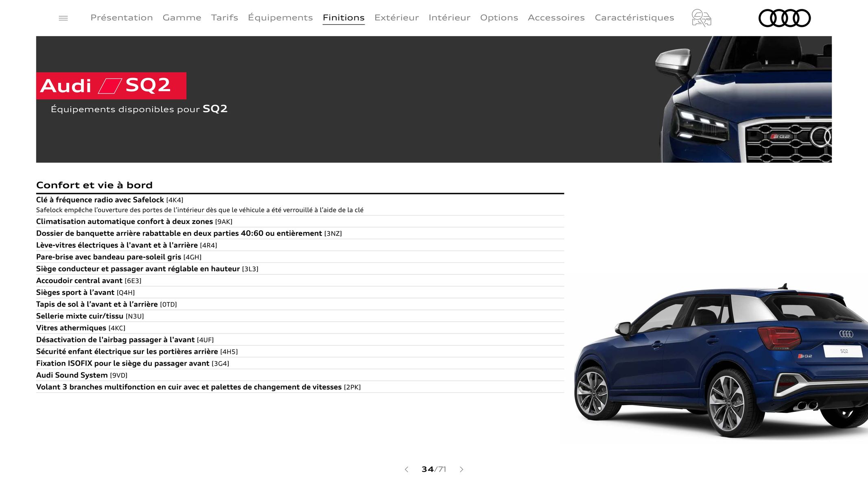Select 'Lève-vitres électriques' row

(300, 245)
